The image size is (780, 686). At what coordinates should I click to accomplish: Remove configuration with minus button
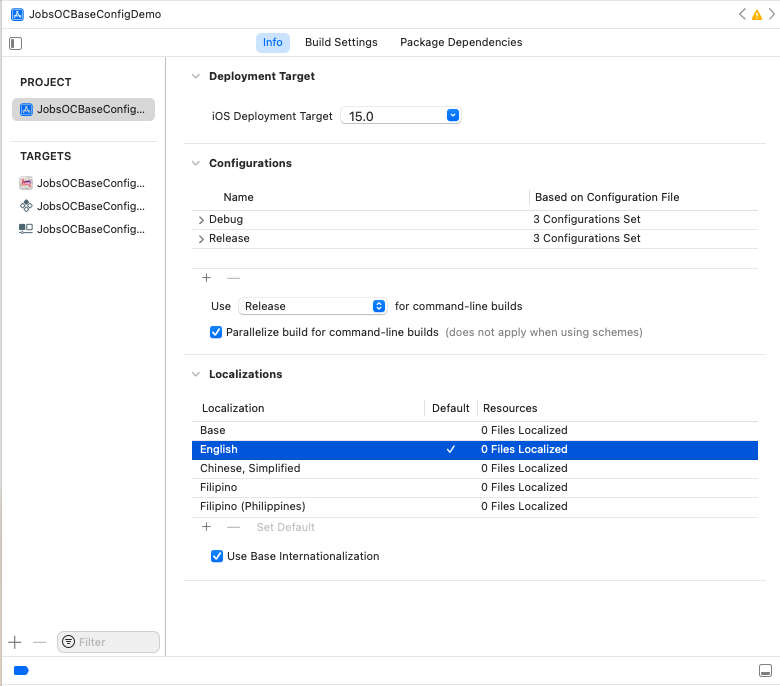(x=233, y=278)
